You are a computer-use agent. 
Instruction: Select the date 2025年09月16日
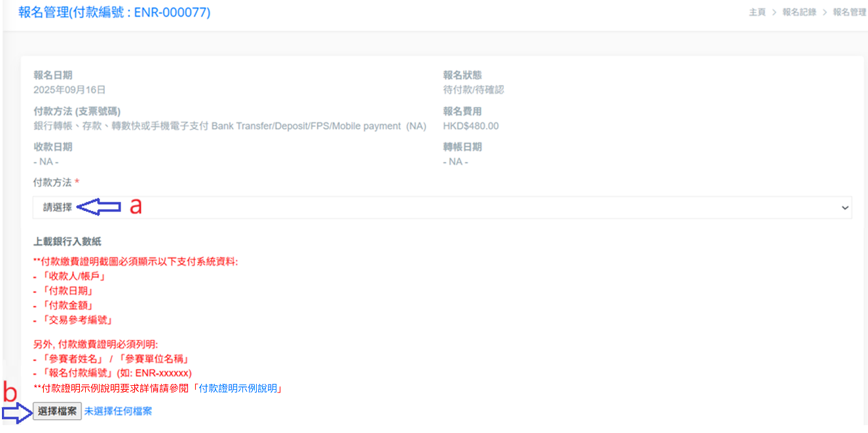69,90
